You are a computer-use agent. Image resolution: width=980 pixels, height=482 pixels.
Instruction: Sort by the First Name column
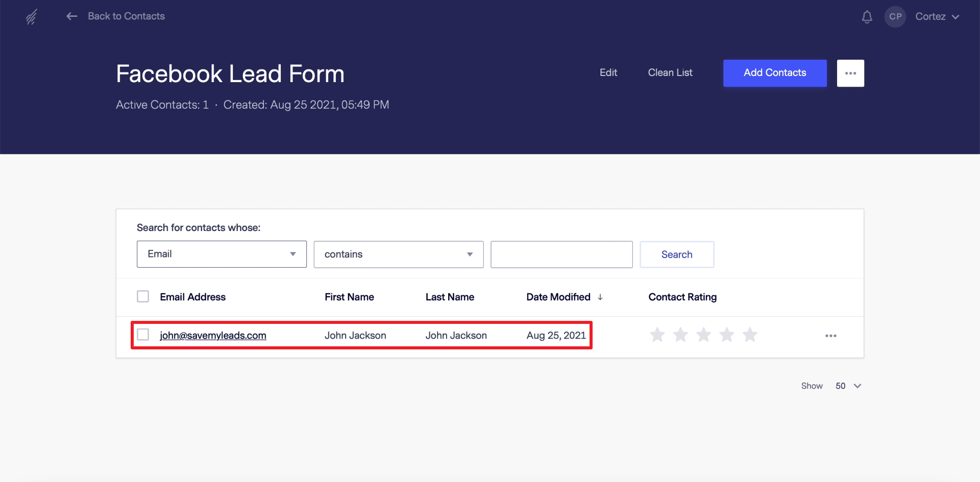pos(349,297)
